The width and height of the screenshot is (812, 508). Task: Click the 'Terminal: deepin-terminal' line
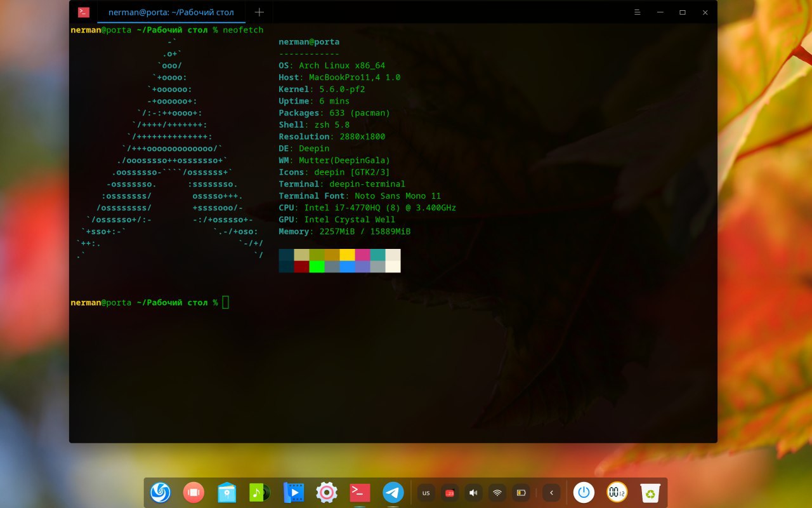[342, 184]
